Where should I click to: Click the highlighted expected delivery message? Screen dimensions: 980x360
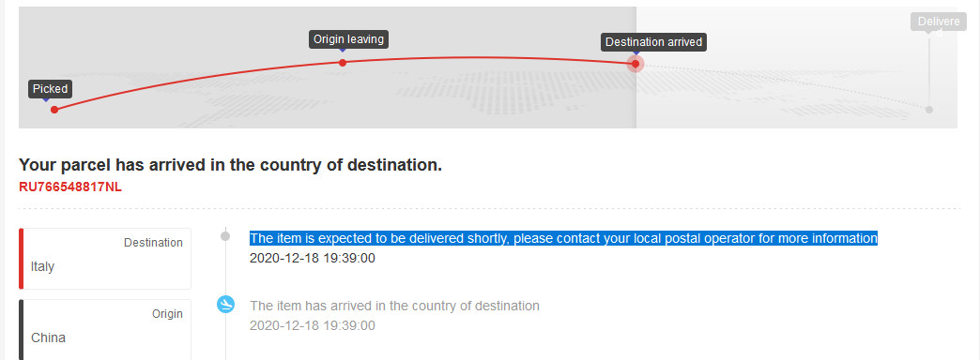(564, 238)
